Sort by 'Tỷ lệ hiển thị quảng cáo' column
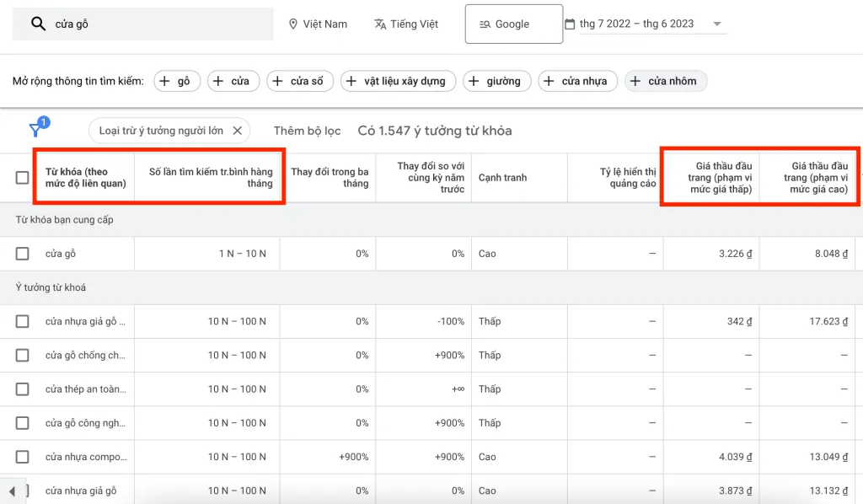 628,178
